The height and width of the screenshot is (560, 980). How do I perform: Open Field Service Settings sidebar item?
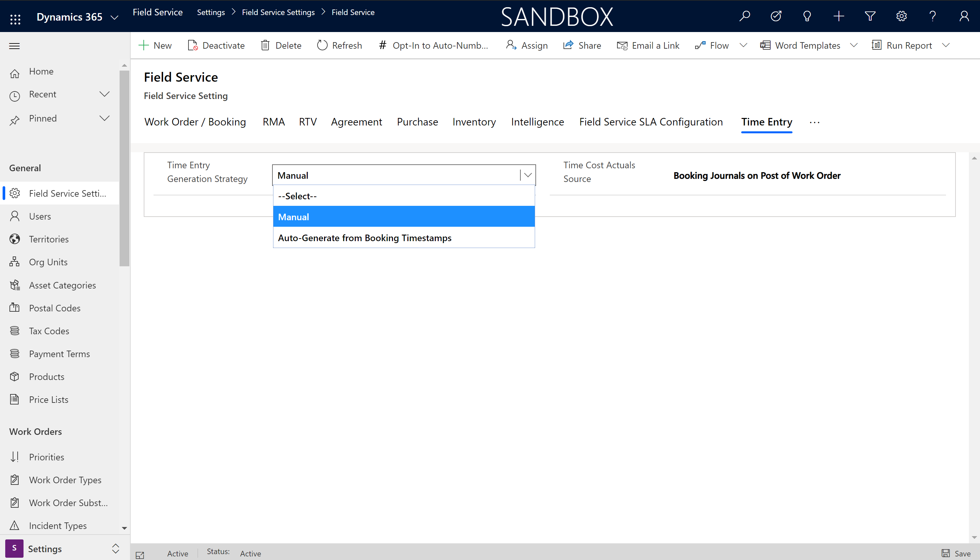(59, 193)
